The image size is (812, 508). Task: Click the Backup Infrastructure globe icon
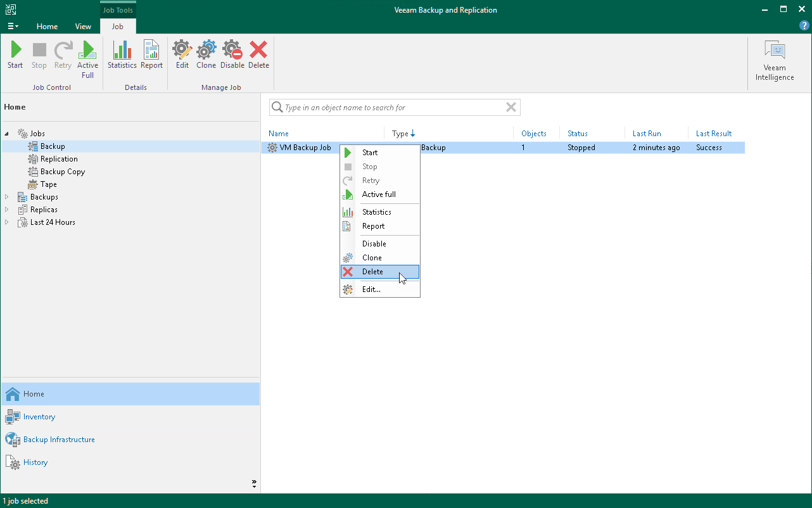click(13, 440)
